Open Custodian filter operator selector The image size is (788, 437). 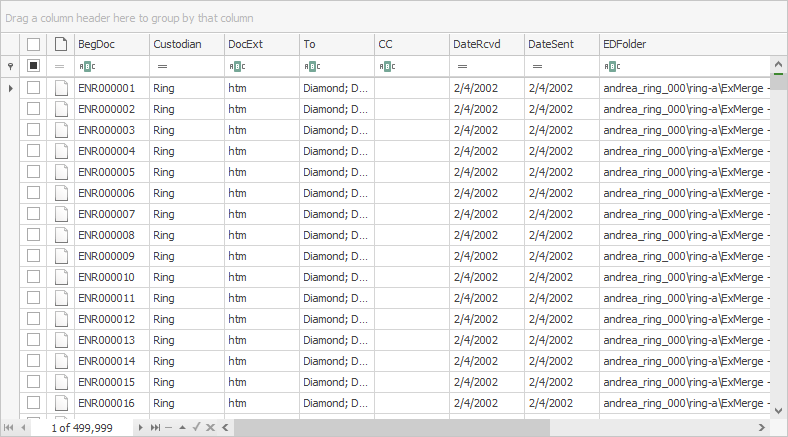coord(162,66)
